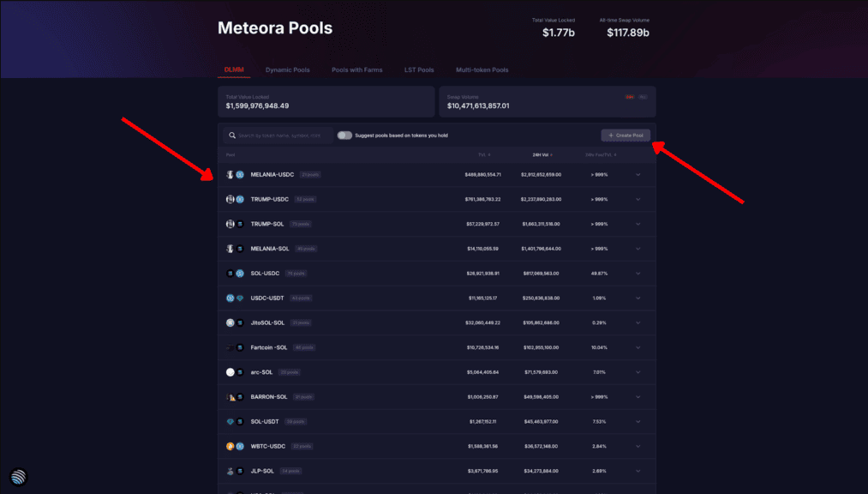The height and width of the screenshot is (494, 868).
Task: Click the SOL-USDT diamond token icon
Action: (x=230, y=422)
